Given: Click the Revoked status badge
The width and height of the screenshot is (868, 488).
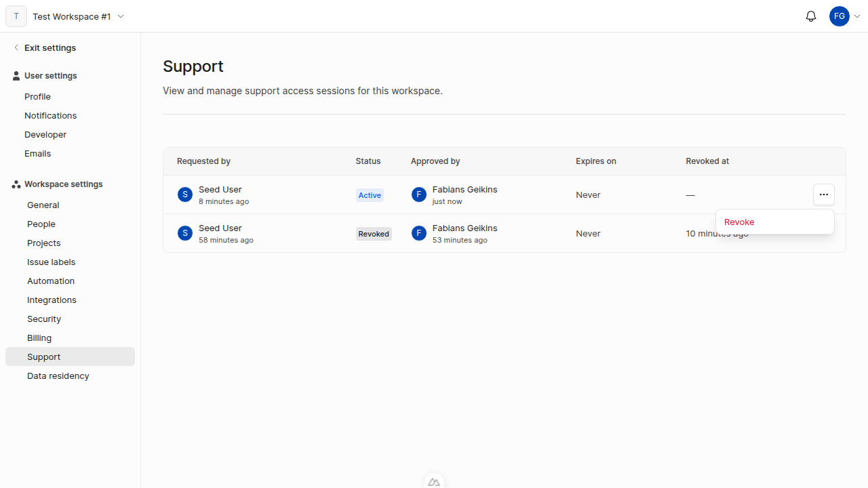Looking at the screenshot, I should [373, 233].
